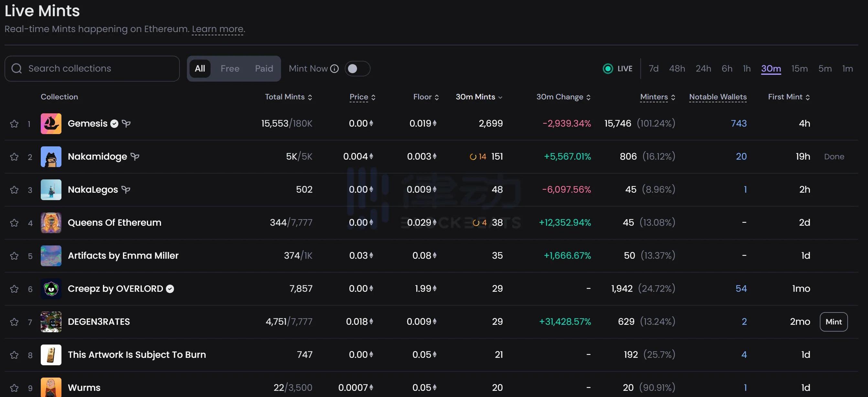Click the Gemesis verified badge icon
The image size is (868, 397).
click(114, 124)
